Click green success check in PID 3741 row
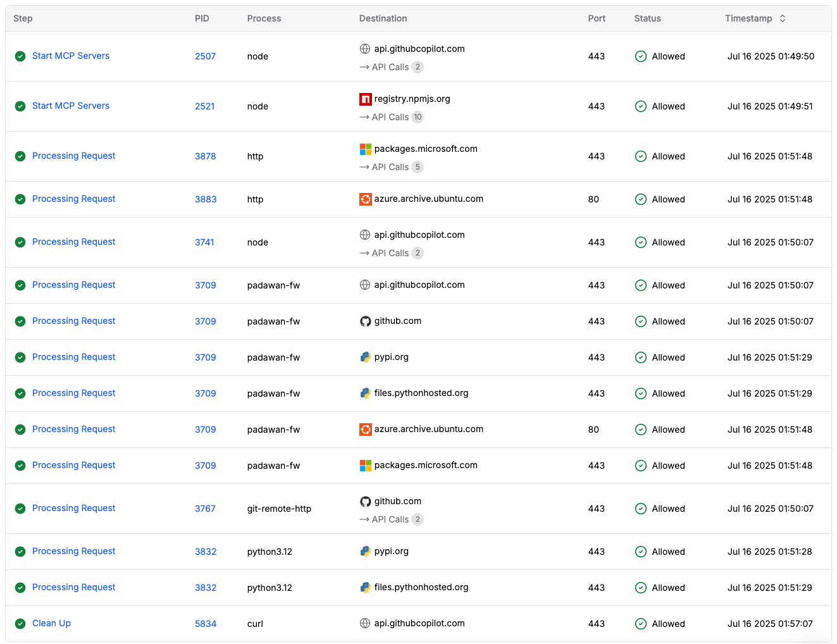 pyautogui.click(x=20, y=242)
